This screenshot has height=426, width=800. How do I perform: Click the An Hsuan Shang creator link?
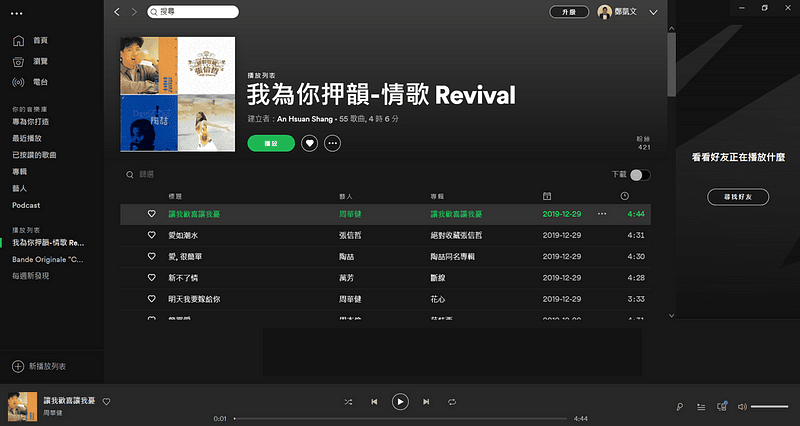(305, 119)
